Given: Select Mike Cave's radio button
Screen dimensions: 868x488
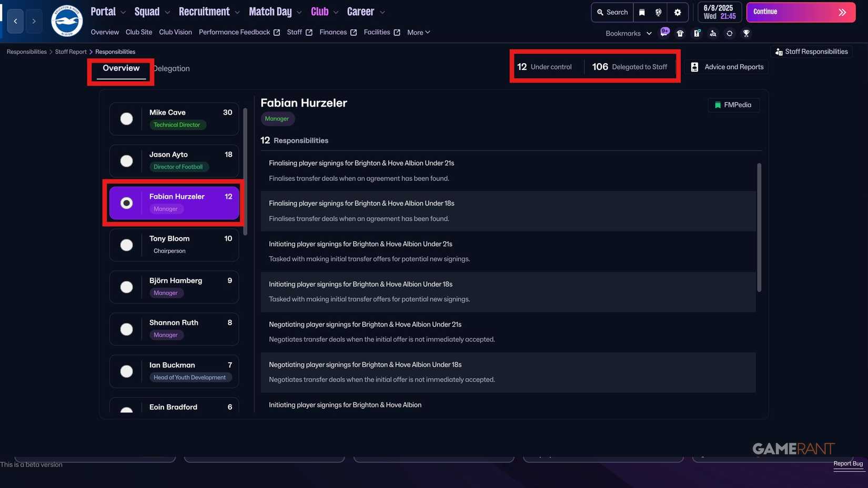Looking at the screenshot, I should coord(126,118).
